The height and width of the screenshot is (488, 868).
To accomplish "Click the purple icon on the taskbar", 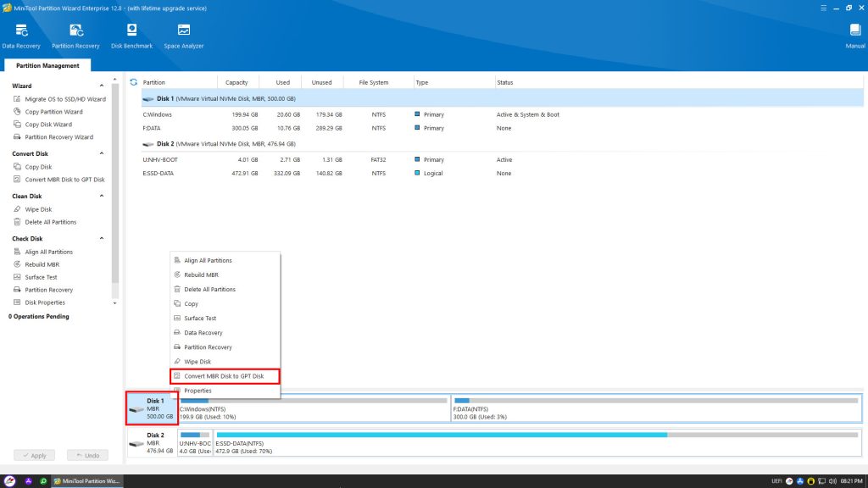I will [x=28, y=481].
